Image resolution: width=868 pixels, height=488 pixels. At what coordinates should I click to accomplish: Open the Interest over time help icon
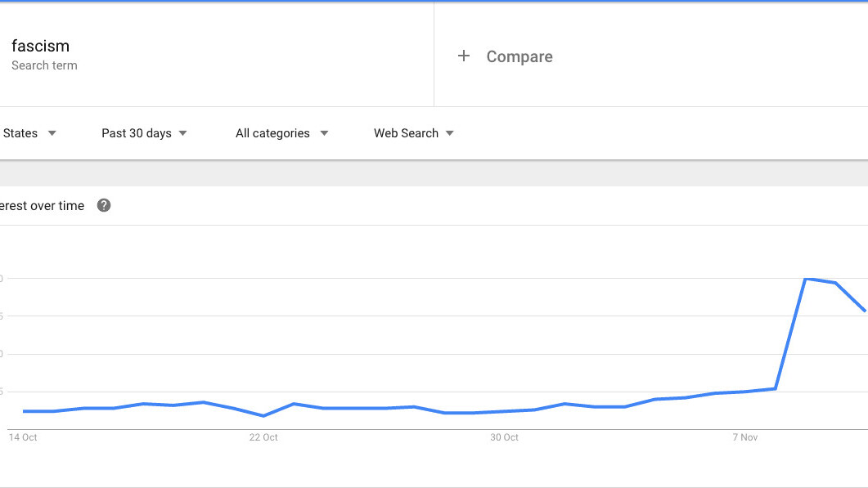104,206
